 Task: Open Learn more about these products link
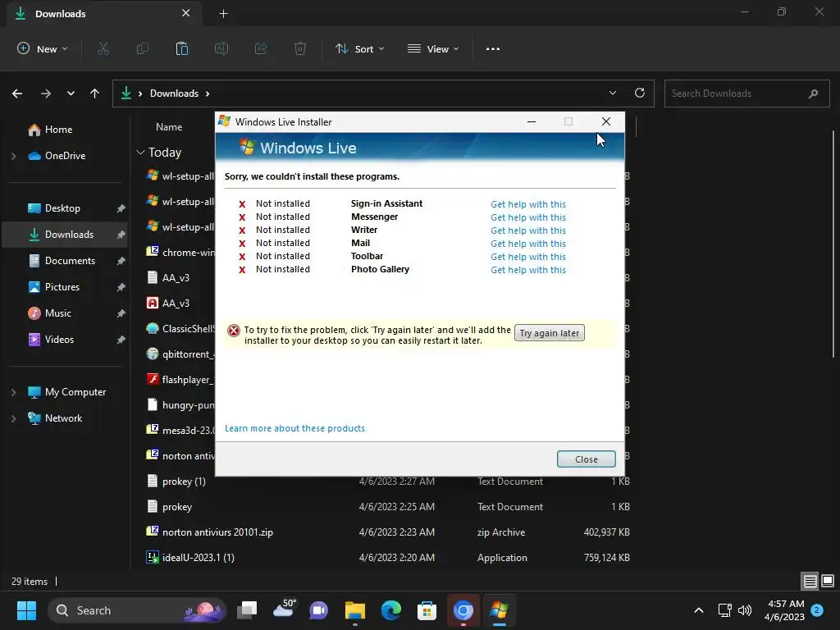(x=295, y=428)
